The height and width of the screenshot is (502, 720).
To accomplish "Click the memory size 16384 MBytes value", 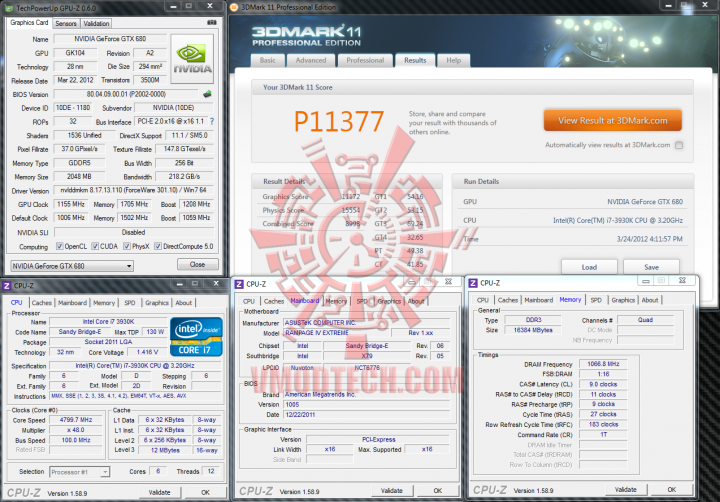I will (x=533, y=330).
